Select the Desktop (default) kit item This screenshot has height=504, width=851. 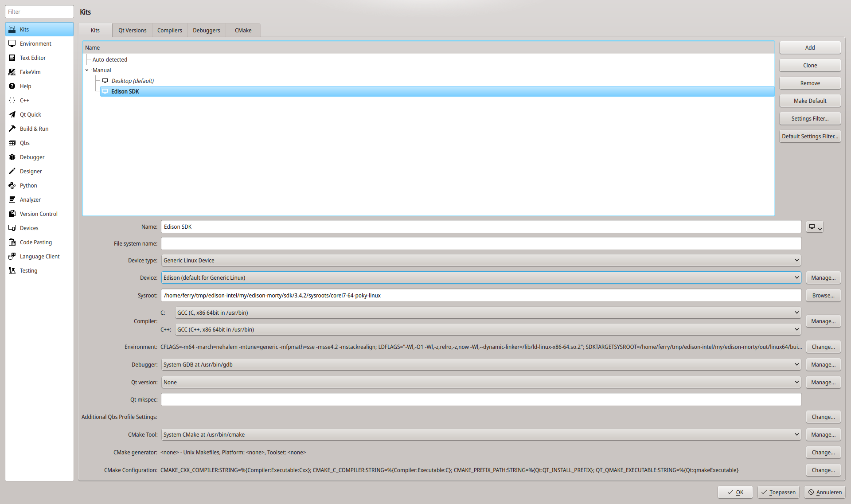(x=134, y=80)
